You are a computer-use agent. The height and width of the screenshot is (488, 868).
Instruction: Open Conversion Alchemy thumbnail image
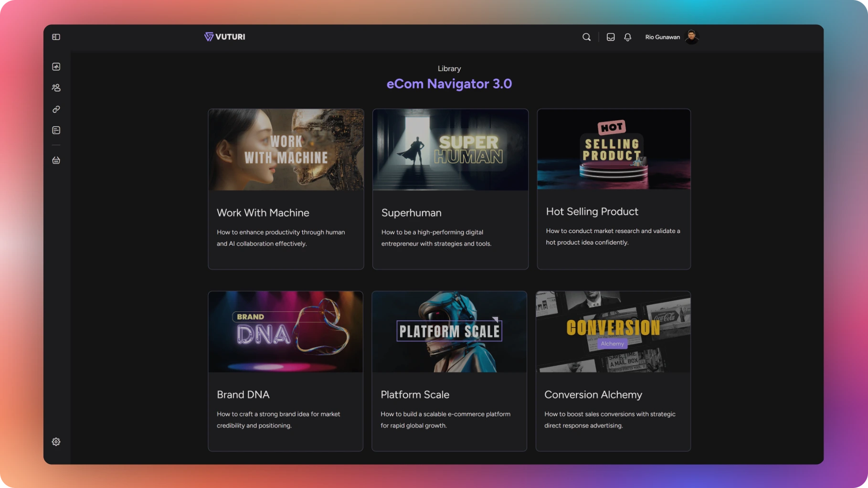pyautogui.click(x=613, y=332)
